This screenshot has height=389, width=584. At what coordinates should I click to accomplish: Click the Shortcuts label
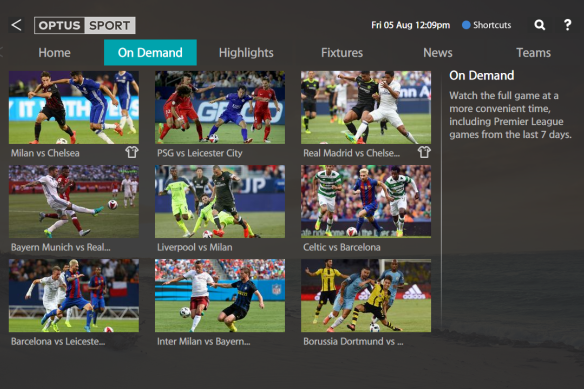click(x=492, y=25)
